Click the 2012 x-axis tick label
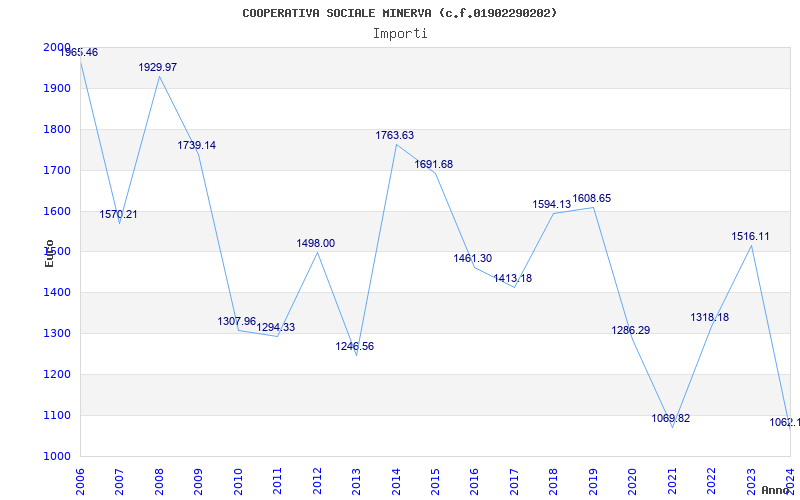800x500 pixels. pos(317,481)
